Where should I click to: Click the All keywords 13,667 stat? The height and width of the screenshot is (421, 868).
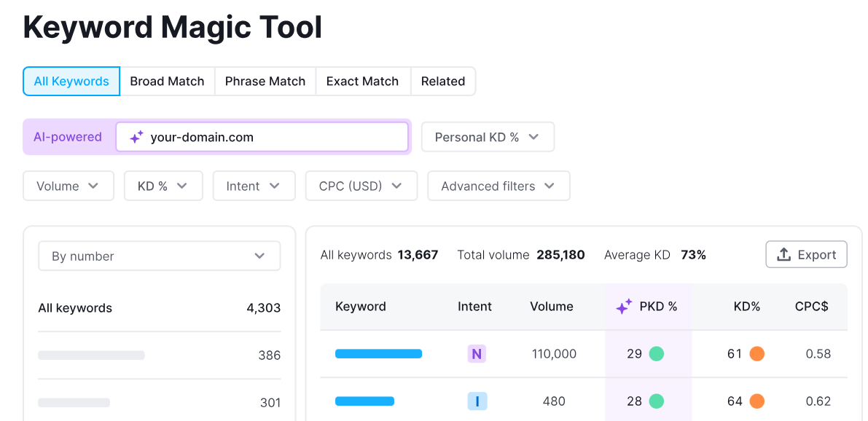(379, 255)
